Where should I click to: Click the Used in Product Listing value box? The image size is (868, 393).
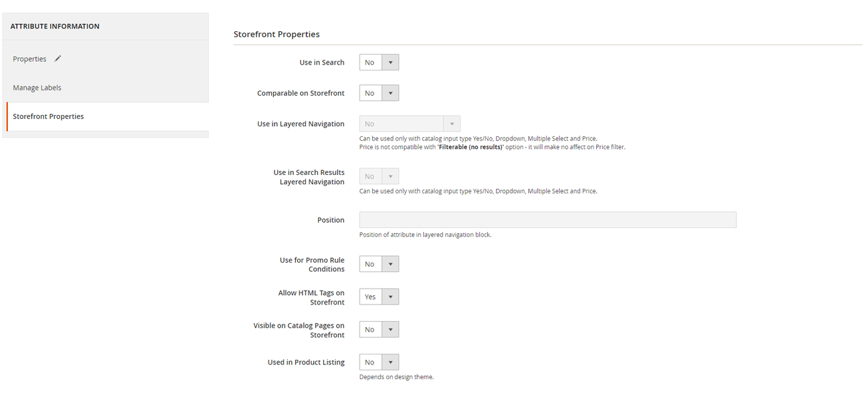pos(370,362)
